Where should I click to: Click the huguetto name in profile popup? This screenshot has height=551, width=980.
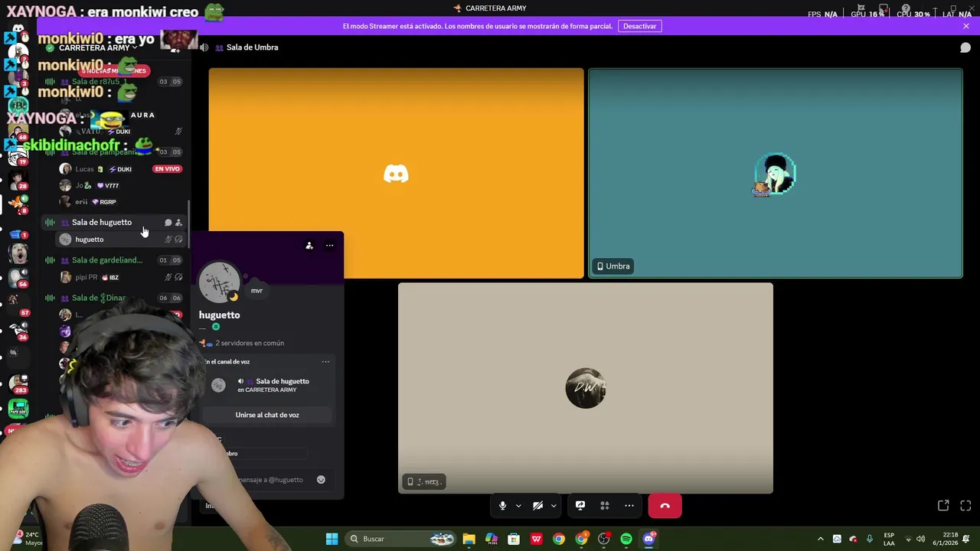[220, 315]
